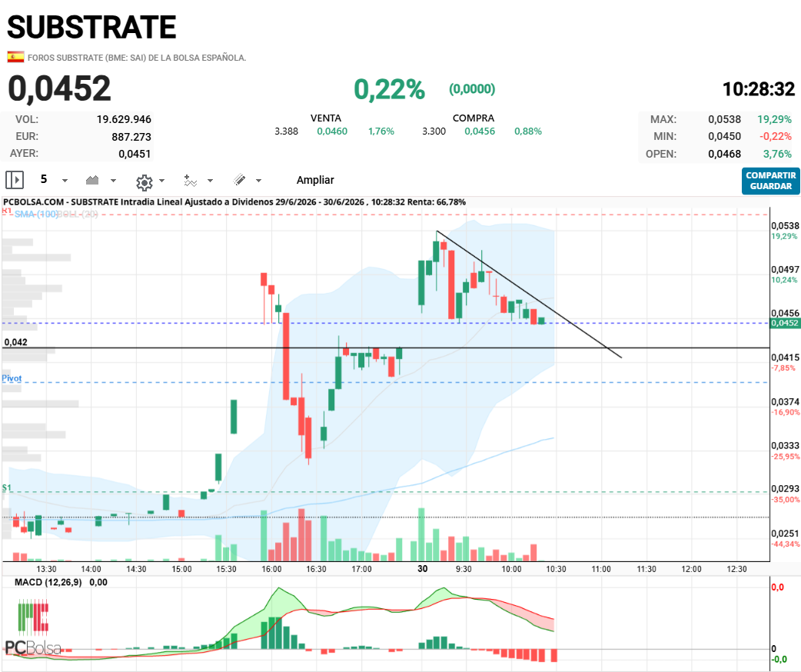The height and width of the screenshot is (672, 801).
Task: Click the S1 support label
Action: click(6, 487)
